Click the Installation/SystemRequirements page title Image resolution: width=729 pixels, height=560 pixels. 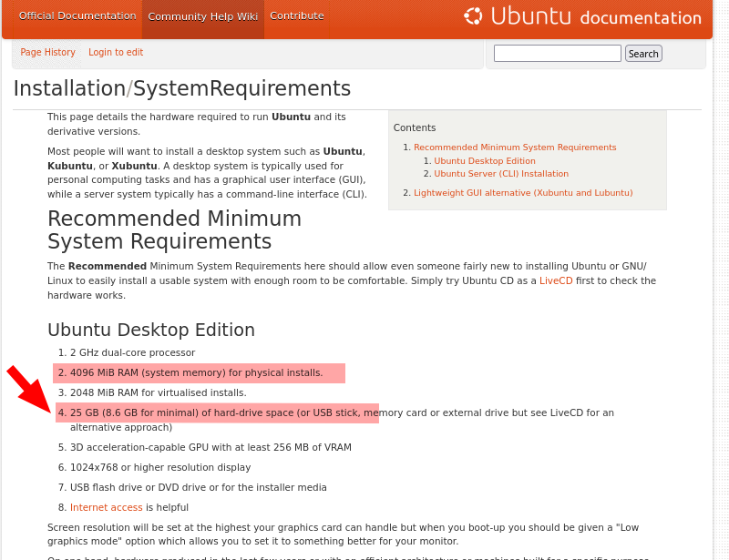tap(181, 88)
